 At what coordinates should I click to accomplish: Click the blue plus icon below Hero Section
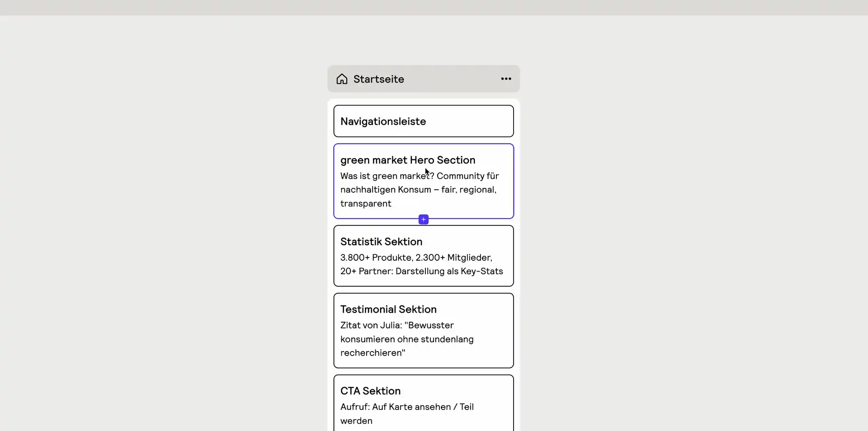[x=423, y=219]
